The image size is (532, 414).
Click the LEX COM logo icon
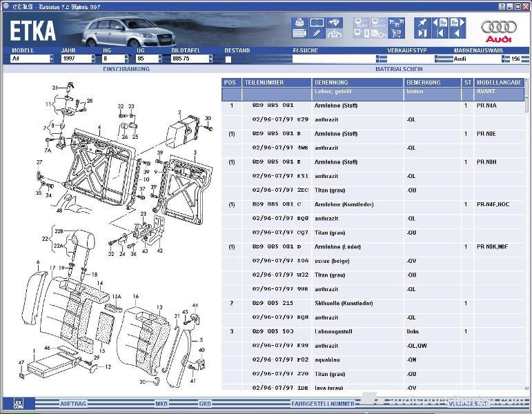click(x=19, y=403)
